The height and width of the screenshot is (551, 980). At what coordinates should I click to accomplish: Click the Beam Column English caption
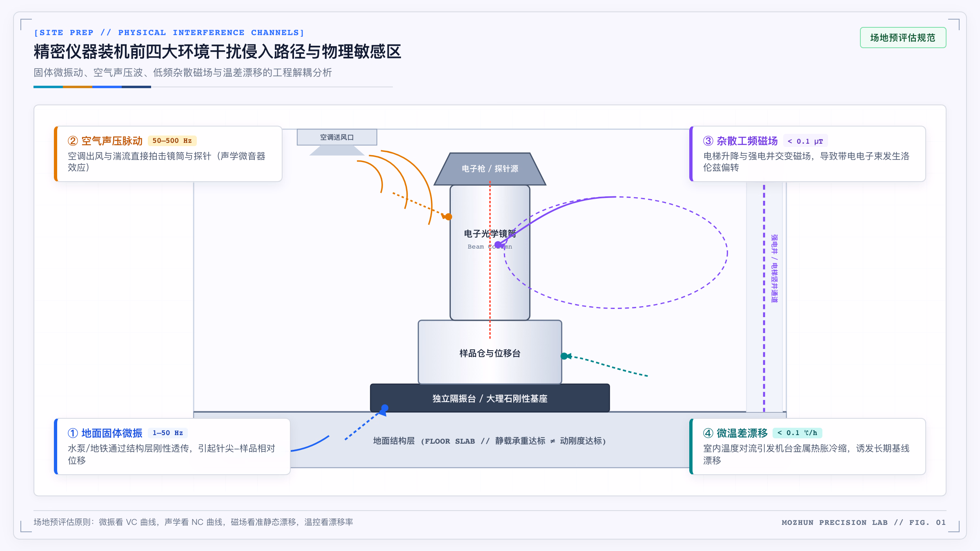(x=490, y=247)
